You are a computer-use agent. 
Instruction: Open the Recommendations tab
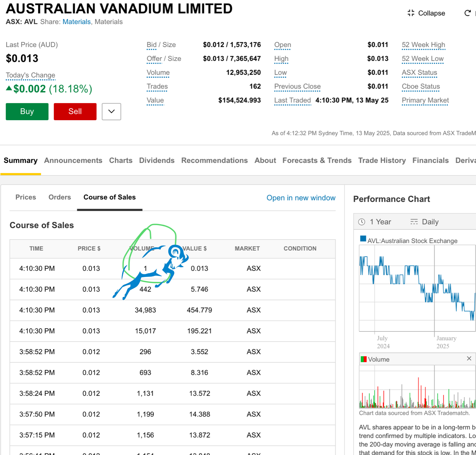(215, 160)
